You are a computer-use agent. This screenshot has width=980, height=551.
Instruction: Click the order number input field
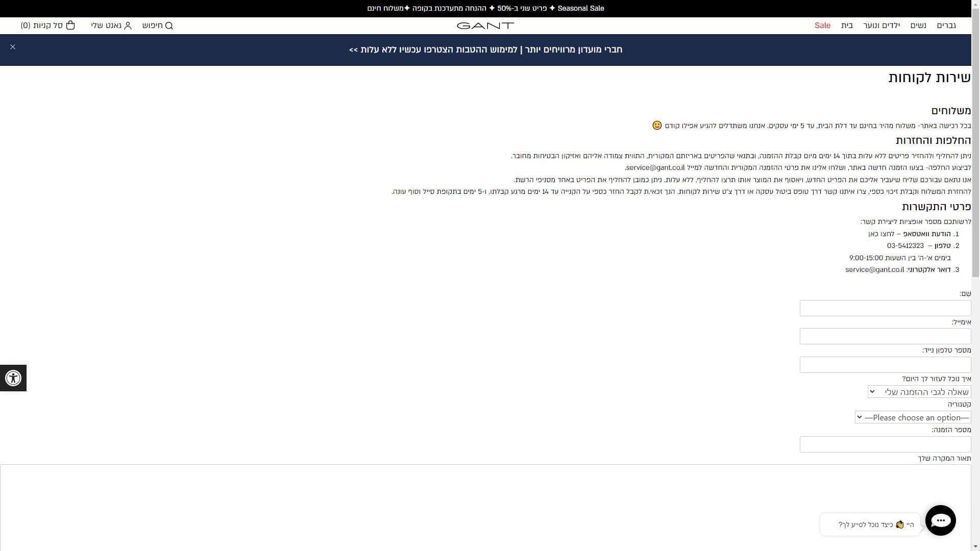(885, 444)
